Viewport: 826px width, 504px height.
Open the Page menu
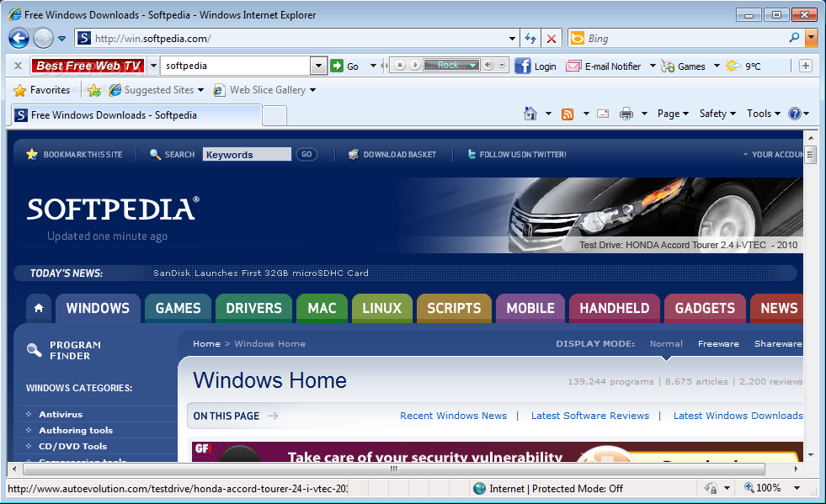673,114
